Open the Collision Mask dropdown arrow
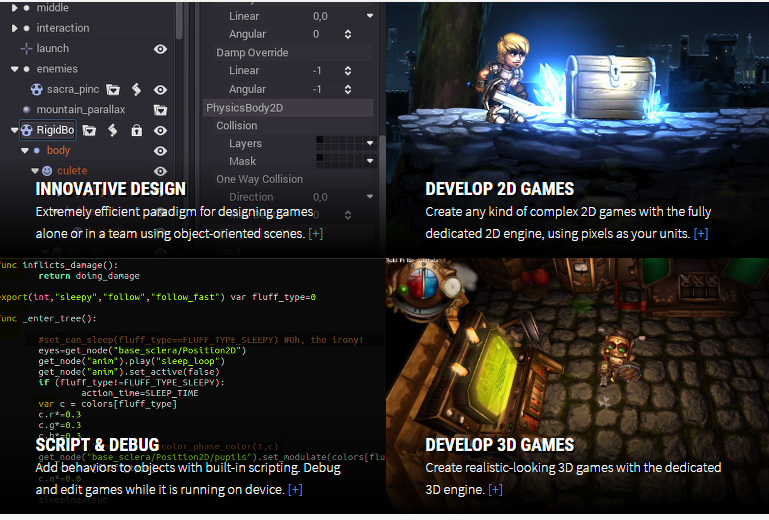Screen dimensions: 769x520 pos(370,161)
